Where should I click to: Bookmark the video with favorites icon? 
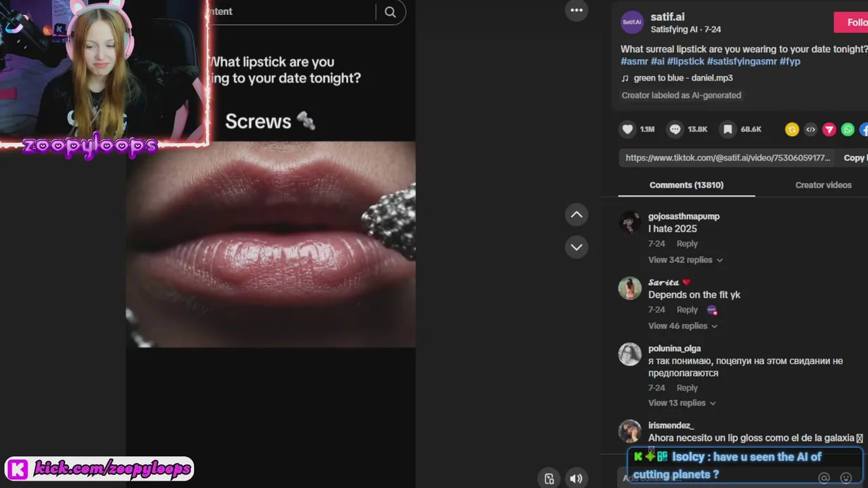tap(728, 129)
